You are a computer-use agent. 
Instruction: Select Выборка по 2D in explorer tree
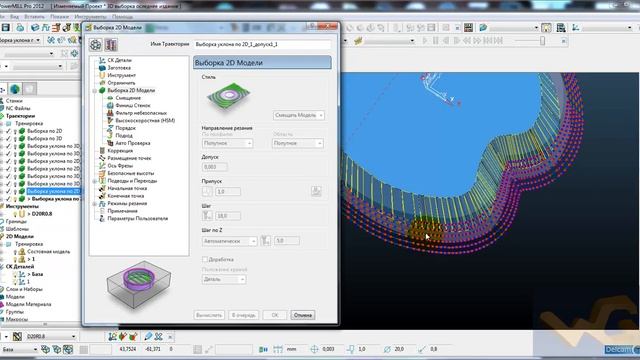44,131
